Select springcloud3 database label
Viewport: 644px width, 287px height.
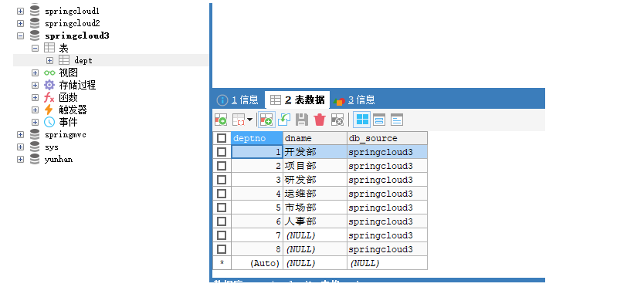pos(77,35)
